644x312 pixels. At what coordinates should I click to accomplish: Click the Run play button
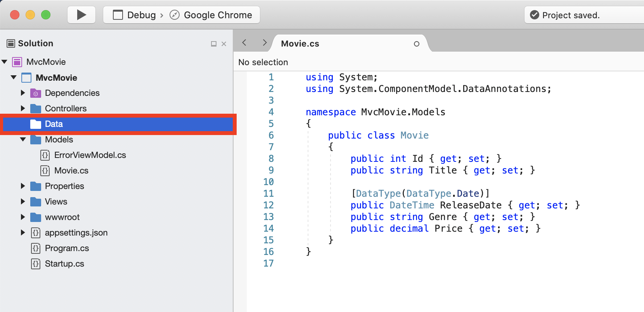81,15
